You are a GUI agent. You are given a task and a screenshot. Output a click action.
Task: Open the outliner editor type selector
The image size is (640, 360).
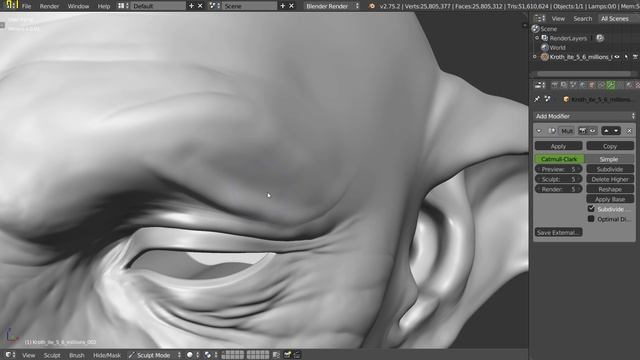coord(540,18)
